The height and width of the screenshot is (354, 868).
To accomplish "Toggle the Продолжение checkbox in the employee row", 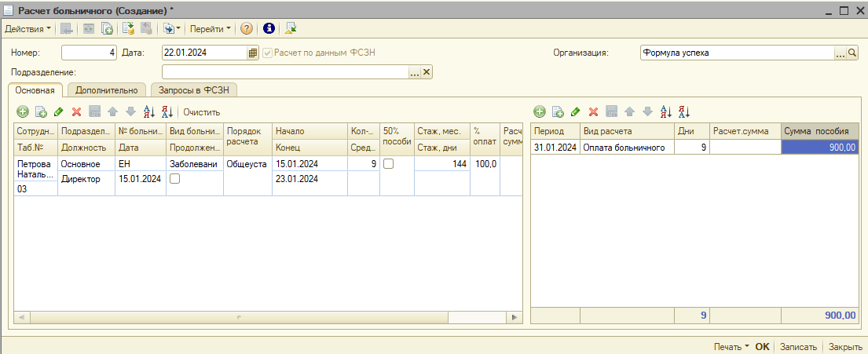I will pyautogui.click(x=174, y=179).
